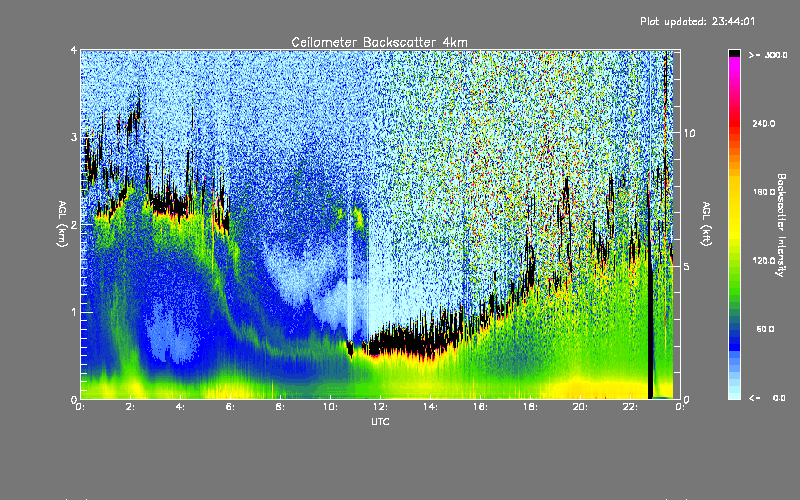Click the right 'AGL (kft)' axis label
The height and width of the screenshot is (500, 800).
pyautogui.click(x=706, y=224)
